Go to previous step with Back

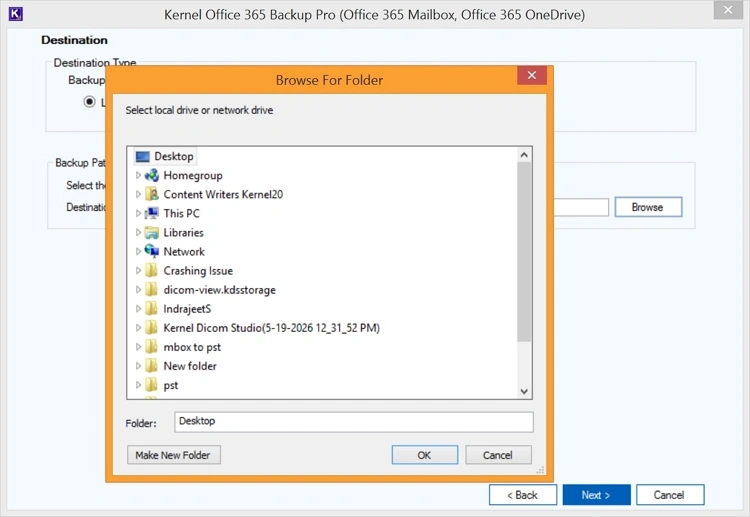point(523,495)
